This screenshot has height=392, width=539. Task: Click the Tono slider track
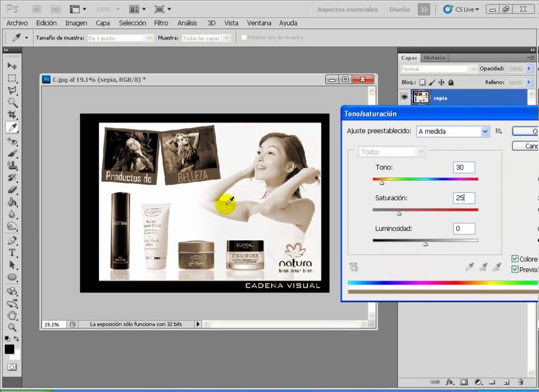point(425,179)
